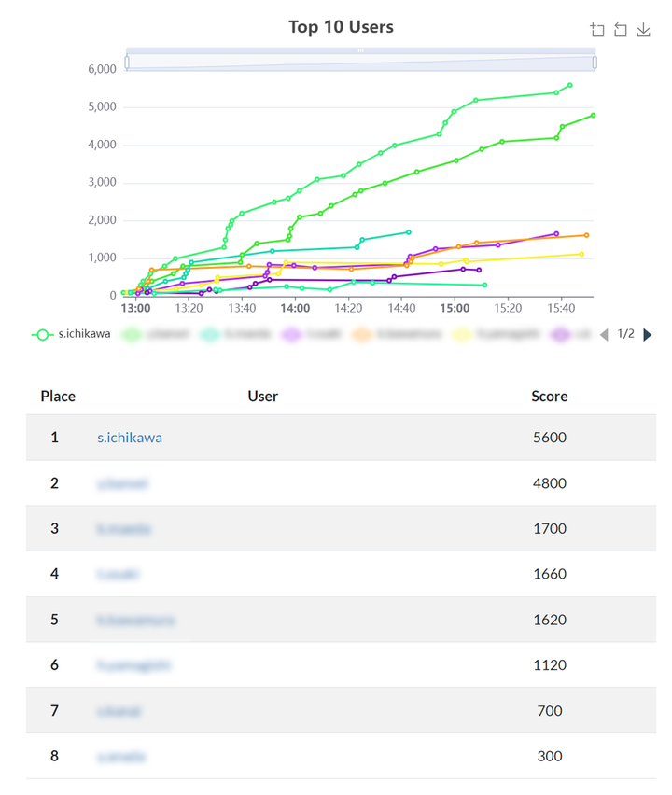Click left handle of zoom slider
The width and height of the screenshot is (672, 795).
[127, 62]
